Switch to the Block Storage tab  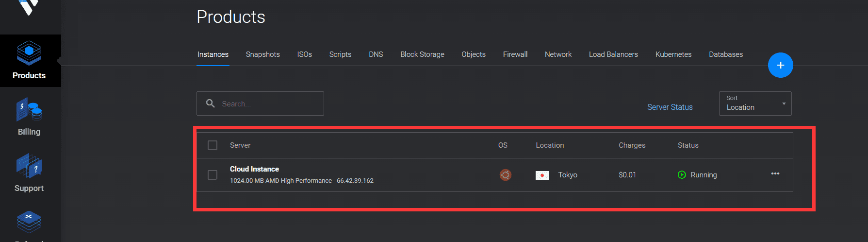point(422,54)
